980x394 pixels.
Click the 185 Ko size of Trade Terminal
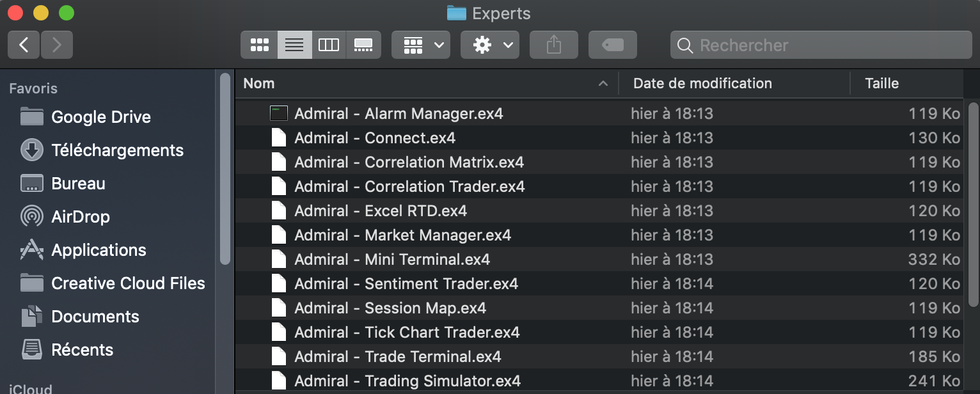pyautogui.click(x=934, y=357)
